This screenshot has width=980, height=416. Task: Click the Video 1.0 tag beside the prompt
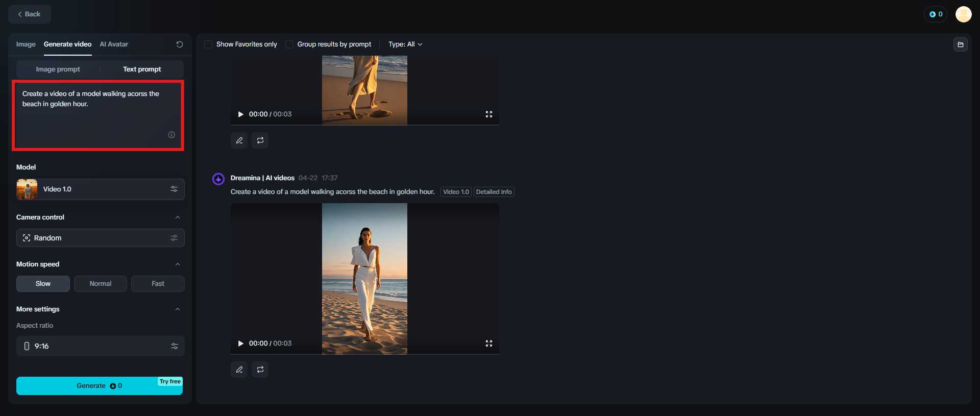[456, 192]
